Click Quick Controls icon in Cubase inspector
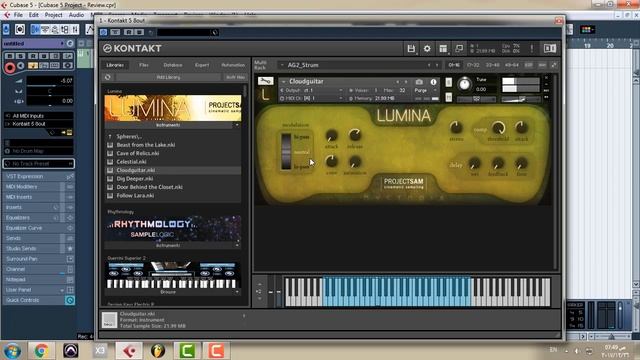This screenshot has width=640, height=360. 70,300
